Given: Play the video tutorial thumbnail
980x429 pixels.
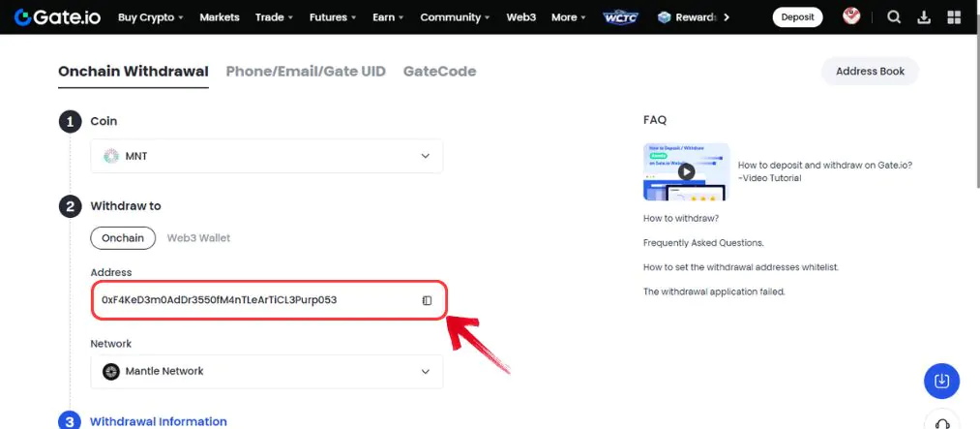Looking at the screenshot, I should (x=686, y=171).
